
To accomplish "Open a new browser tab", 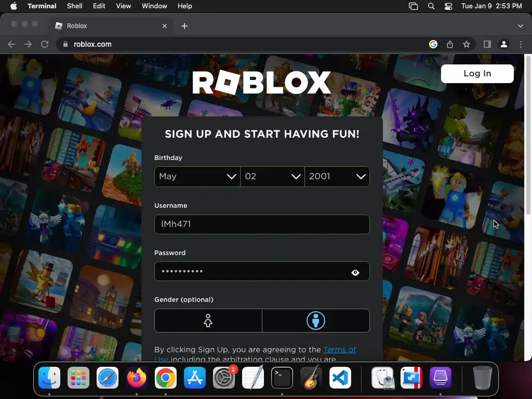I will [184, 26].
